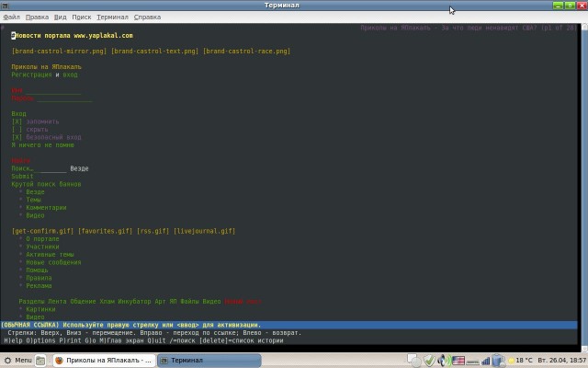Open the Справка menu
The width and height of the screenshot is (588, 368).
tap(147, 17)
